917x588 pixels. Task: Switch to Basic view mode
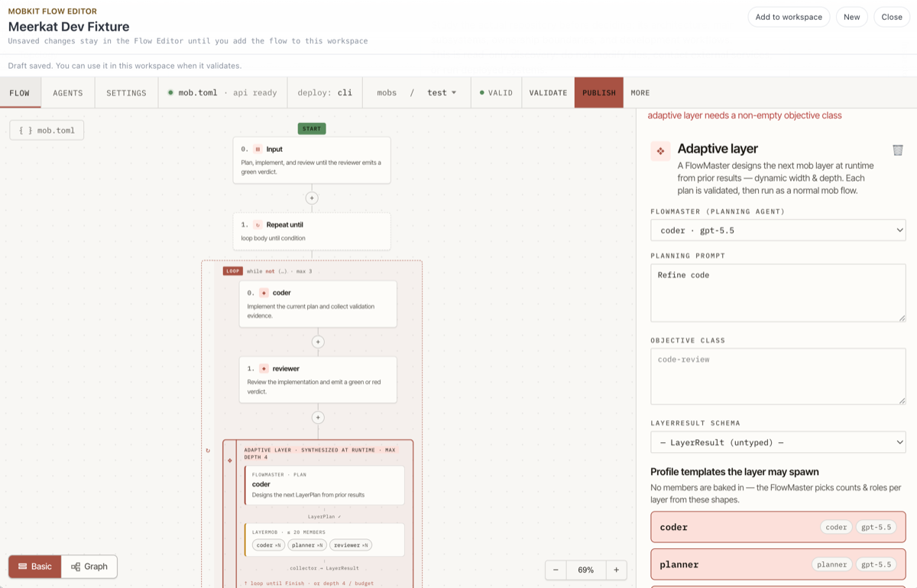(35, 567)
